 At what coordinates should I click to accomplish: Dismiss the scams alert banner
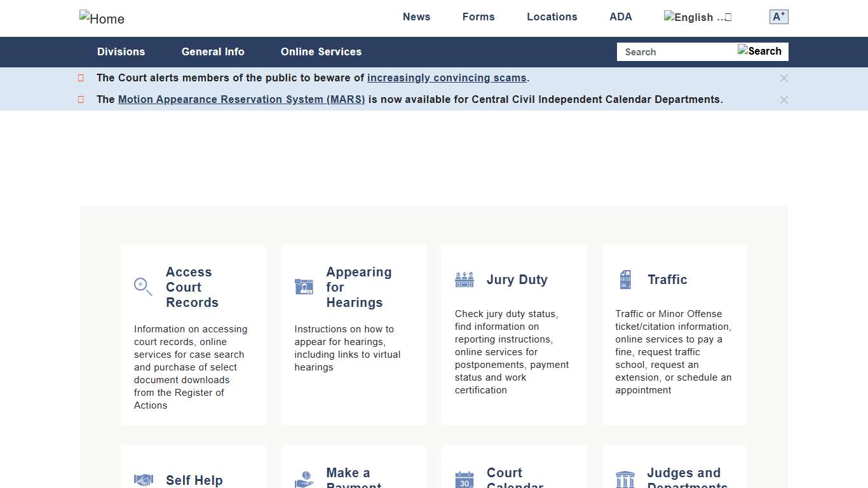point(783,78)
